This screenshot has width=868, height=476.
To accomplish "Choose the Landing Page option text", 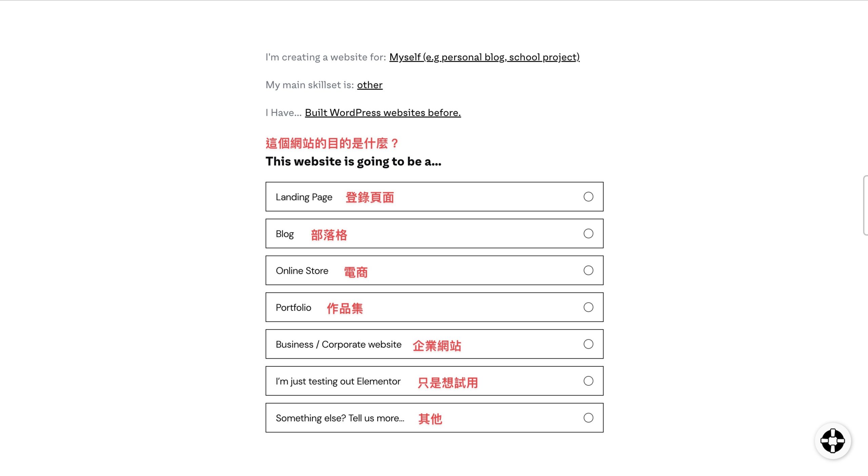I will pos(304,197).
